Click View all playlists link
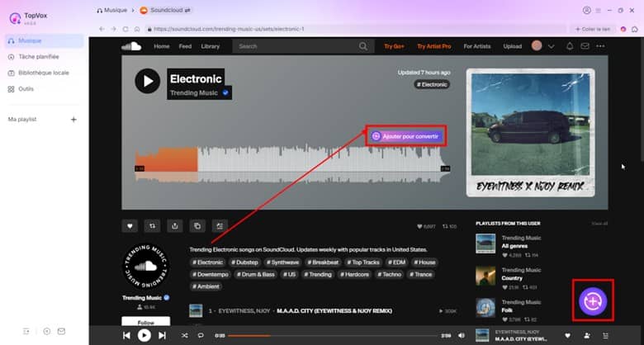 click(x=599, y=224)
